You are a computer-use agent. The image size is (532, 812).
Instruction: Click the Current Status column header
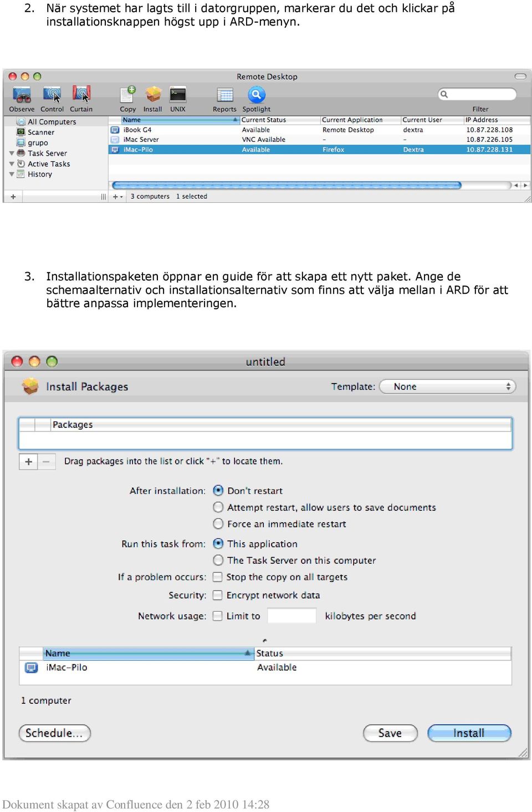point(280,120)
